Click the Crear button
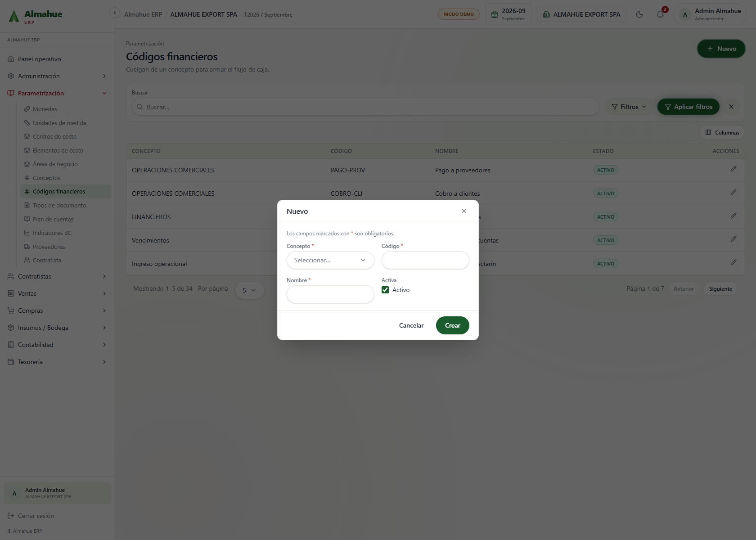This screenshot has height=540, width=756. (452, 325)
